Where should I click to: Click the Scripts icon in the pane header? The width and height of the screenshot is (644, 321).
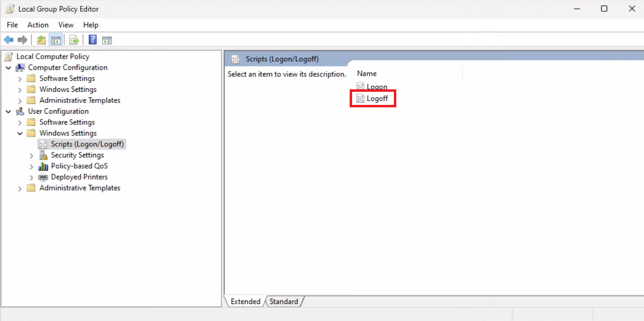click(236, 59)
